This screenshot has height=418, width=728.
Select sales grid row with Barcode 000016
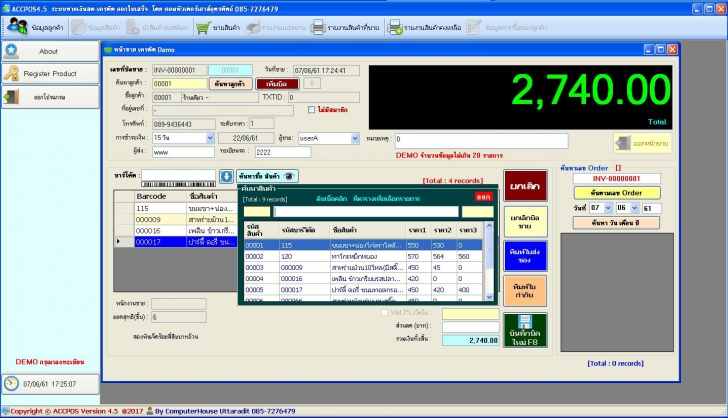[176, 231]
